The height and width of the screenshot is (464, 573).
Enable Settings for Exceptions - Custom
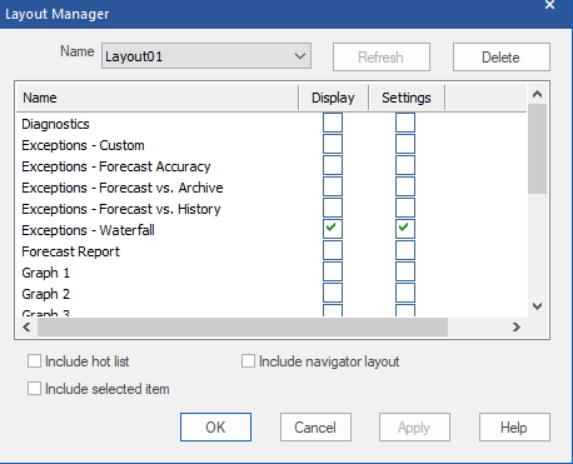click(x=405, y=144)
